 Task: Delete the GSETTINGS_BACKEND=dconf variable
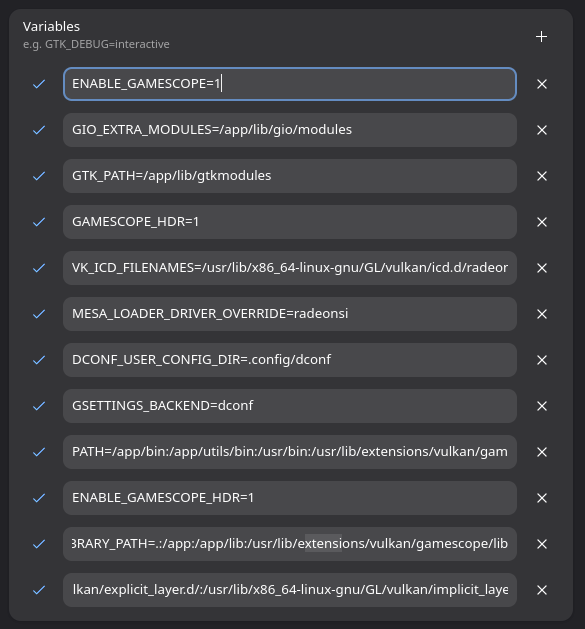(x=542, y=406)
